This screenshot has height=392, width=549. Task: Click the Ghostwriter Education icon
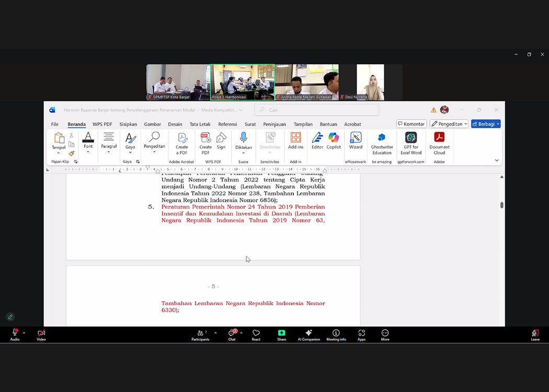(382, 143)
